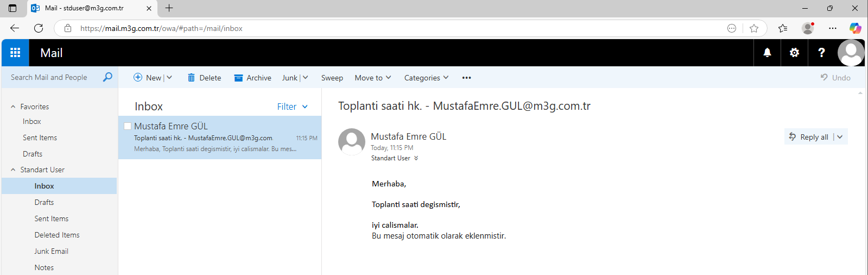This screenshot has height=275, width=868.
Task: Click the Undo button
Action: tap(835, 78)
